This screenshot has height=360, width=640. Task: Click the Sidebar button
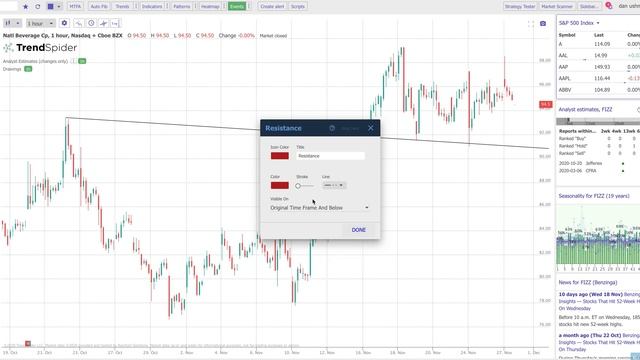pyautogui.click(x=589, y=7)
